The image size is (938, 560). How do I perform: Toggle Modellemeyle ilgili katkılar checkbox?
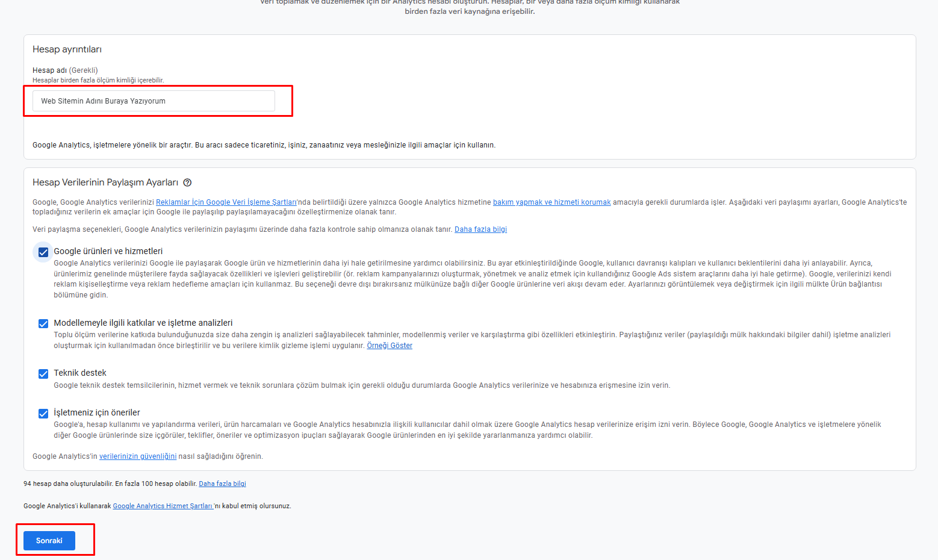click(43, 323)
